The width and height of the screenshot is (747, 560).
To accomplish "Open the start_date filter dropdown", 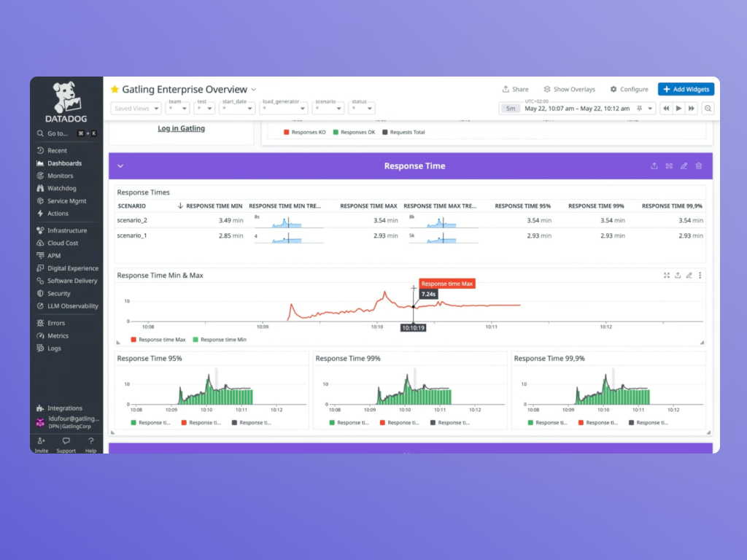I will tap(237, 109).
